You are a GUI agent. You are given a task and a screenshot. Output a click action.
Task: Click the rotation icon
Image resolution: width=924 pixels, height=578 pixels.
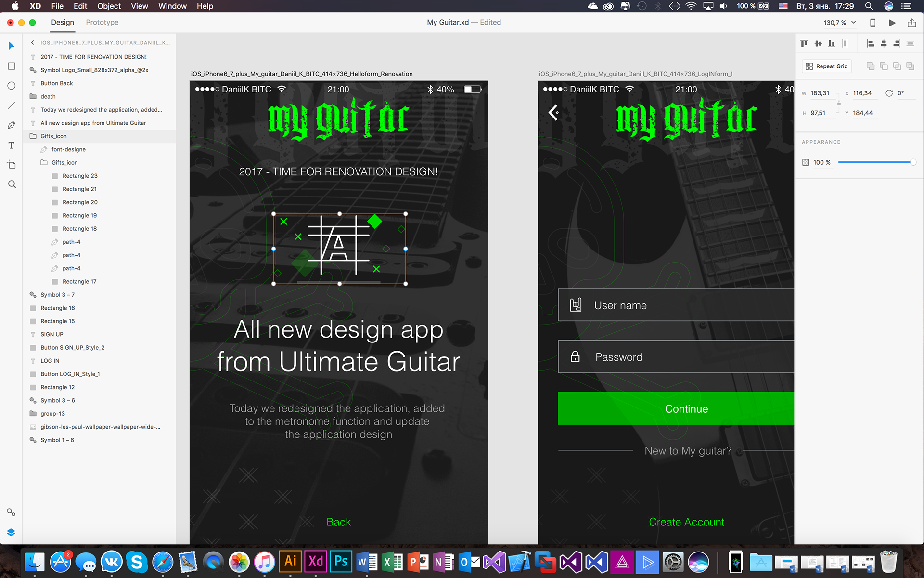[x=889, y=93]
